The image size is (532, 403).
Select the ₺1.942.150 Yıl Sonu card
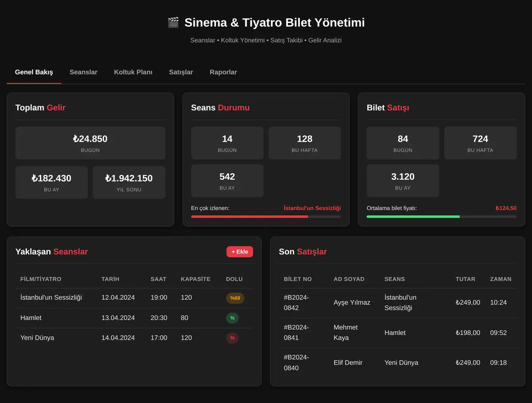(x=129, y=182)
